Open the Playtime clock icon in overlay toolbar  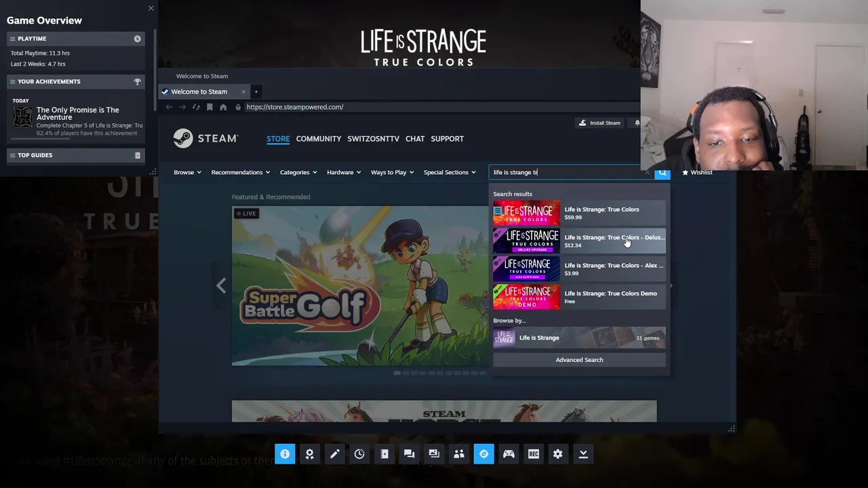pos(359,454)
